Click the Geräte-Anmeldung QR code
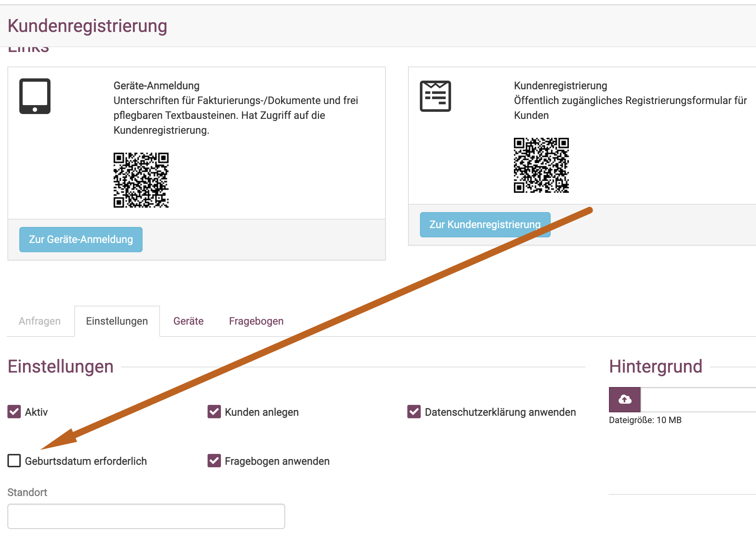This screenshot has width=756, height=549. (x=141, y=180)
